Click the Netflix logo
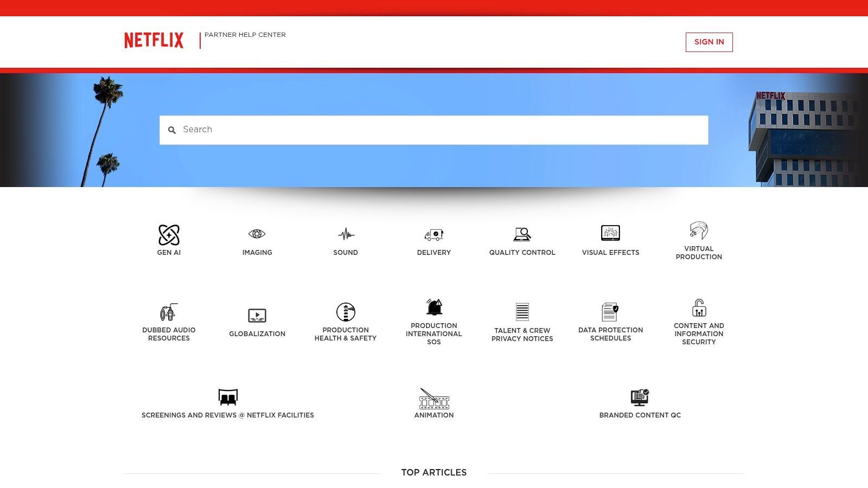The image size is (868, 488). 154,40
